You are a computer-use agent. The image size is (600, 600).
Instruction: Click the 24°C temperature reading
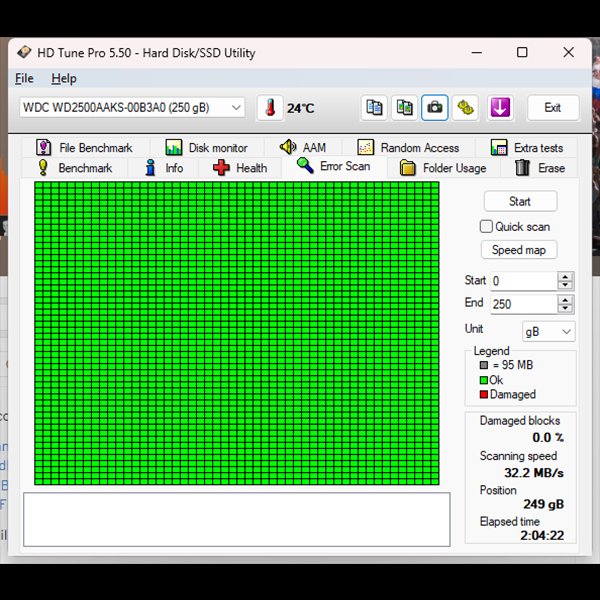click(x=301, y=108)
